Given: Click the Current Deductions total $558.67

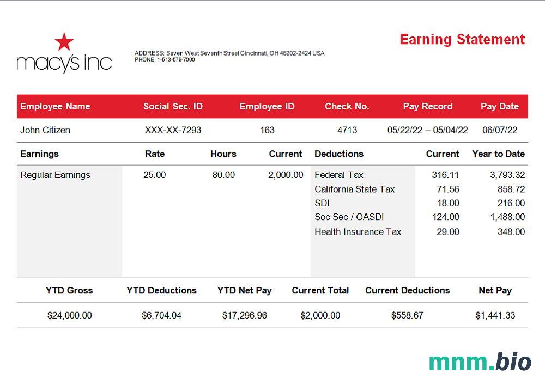Looking at the screenshot, I should coord(407,315).
